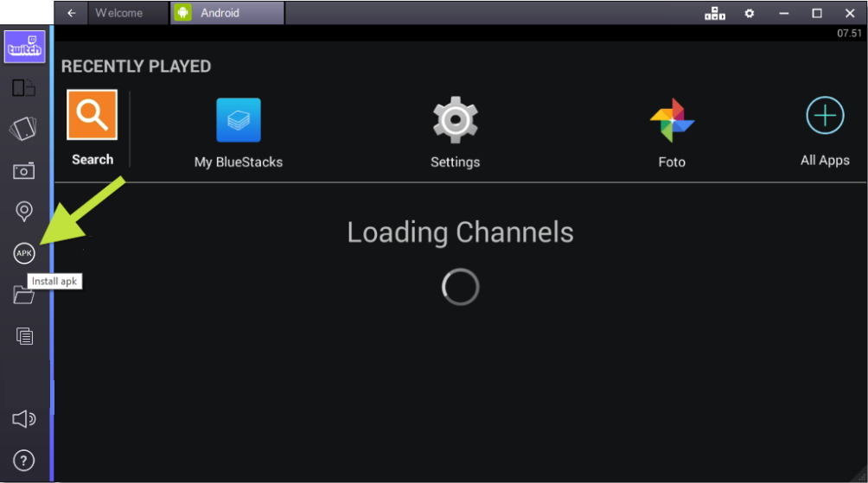
Task: Click the back arrow in title bar
Action: pyautogui.click(x=72, y=13)
